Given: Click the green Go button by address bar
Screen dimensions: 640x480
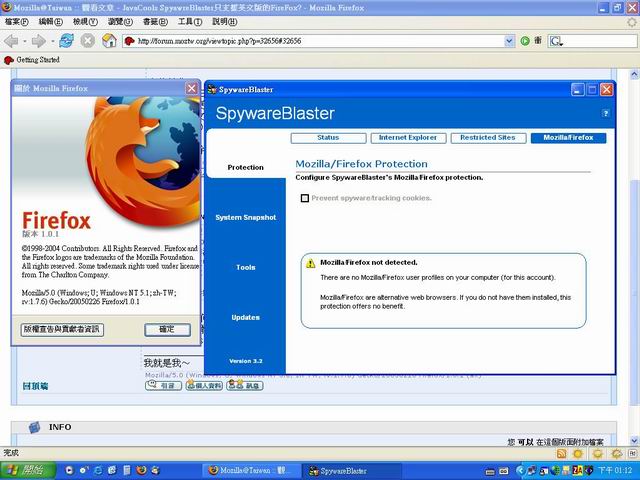Looking at the screenshot, I should pyautogui.click(x=525, y=41).
